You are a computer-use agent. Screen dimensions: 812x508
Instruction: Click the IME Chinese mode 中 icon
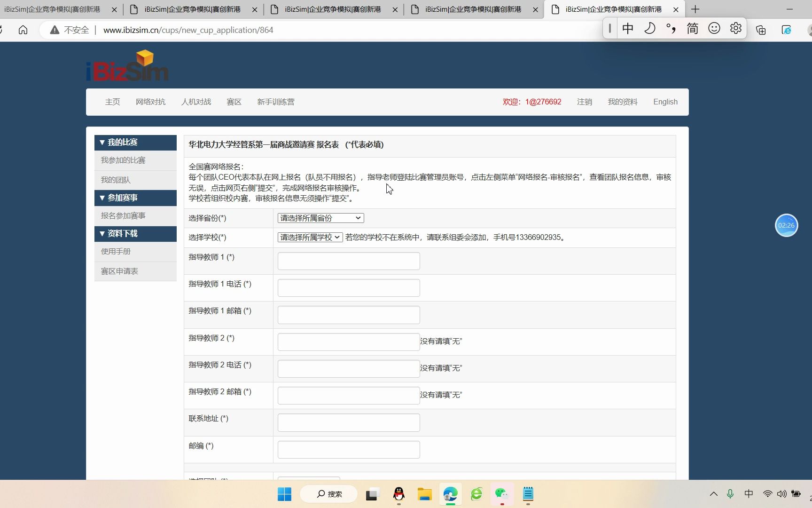pyautogui.click(x=628, y=29)
